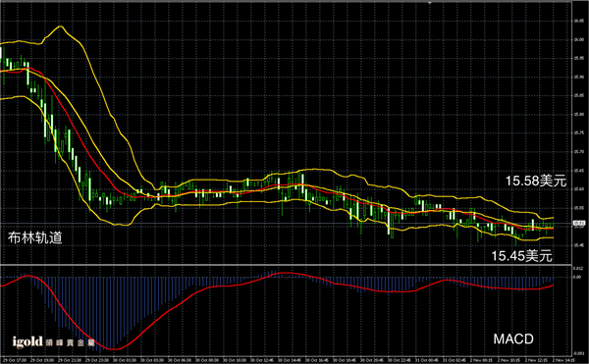Click the igold logo watermark
This screenshot has height=364, width=589.
(x=27, y=341)
